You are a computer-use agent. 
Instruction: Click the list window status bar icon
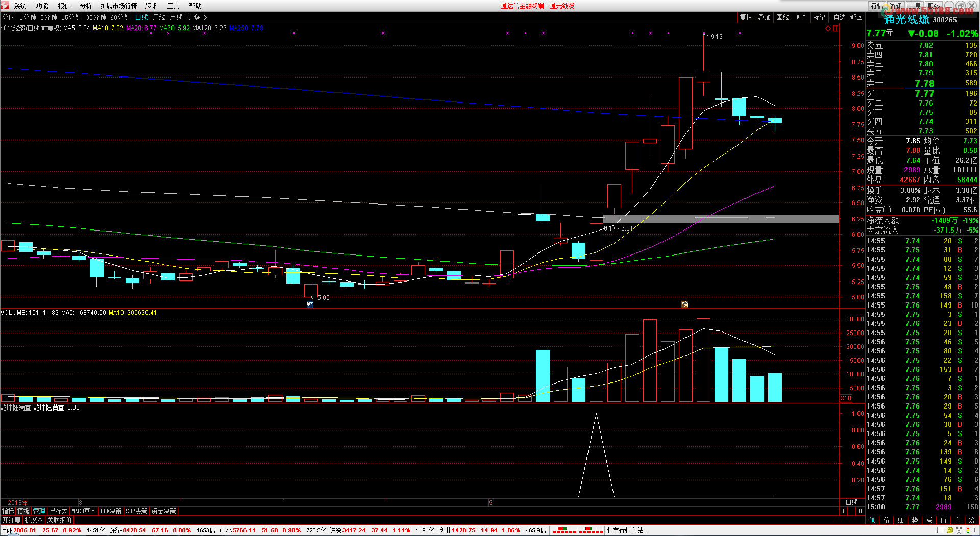940,531
